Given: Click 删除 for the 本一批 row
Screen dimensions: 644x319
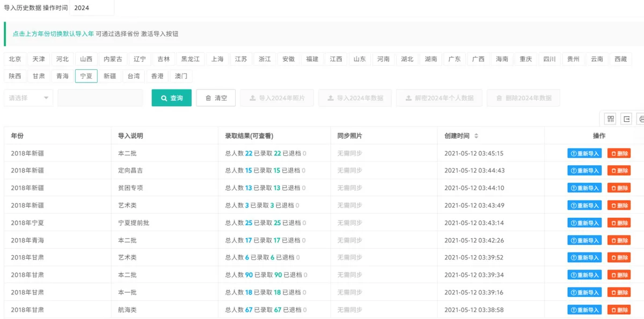Looking at the screenshot, I should coord(619,293).
